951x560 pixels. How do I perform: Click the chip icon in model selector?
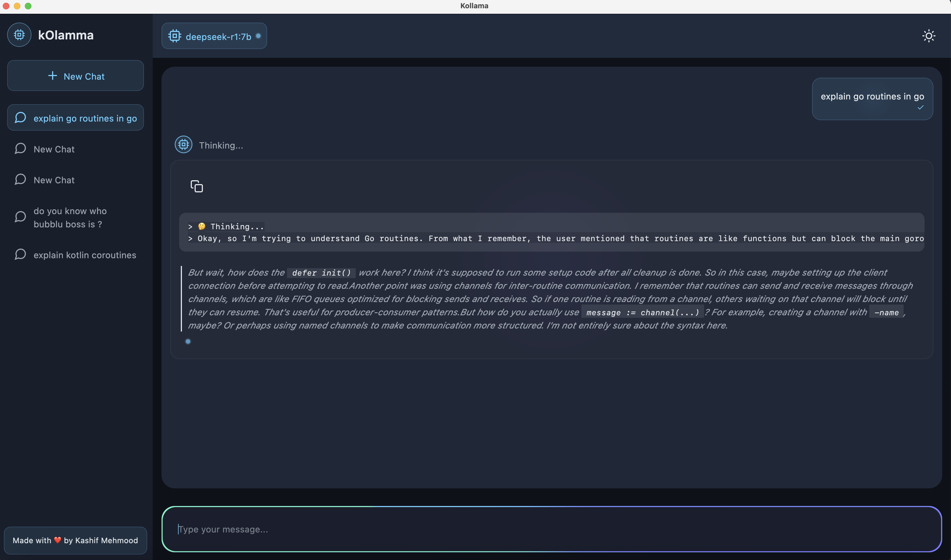coord(175,36)
